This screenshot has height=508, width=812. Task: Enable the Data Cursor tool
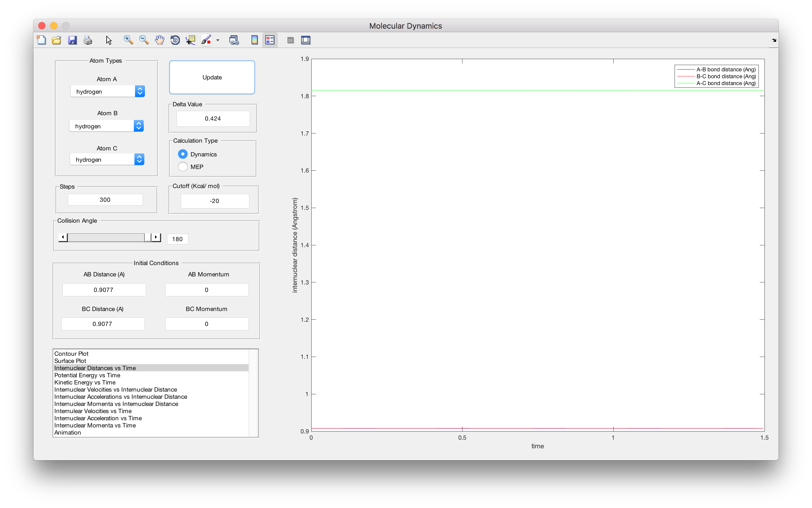[191, 40]
